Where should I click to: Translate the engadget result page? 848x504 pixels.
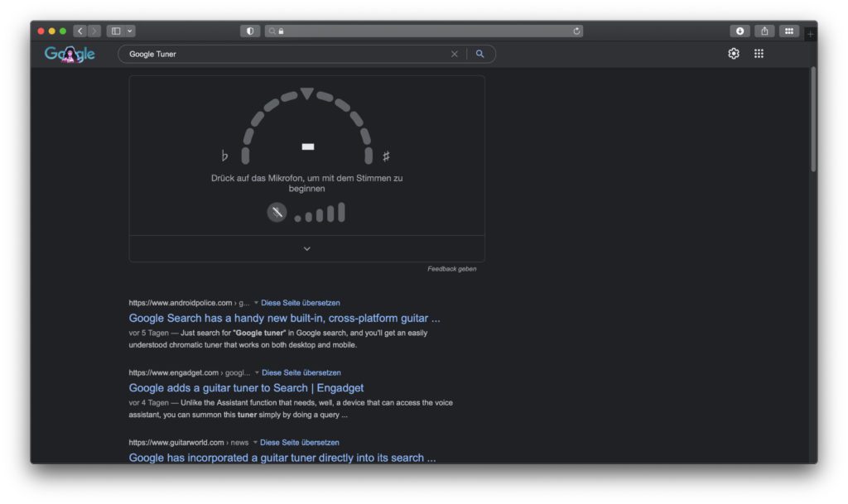click(x=301, y=372)
